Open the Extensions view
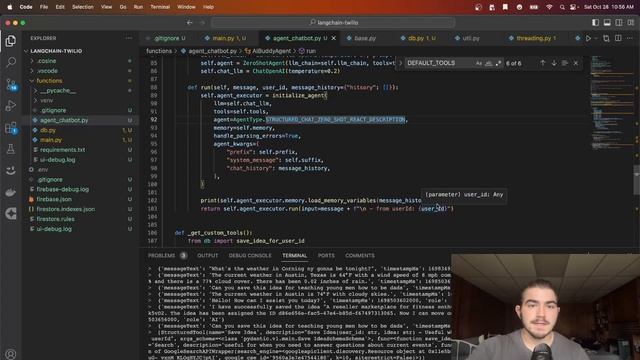The height and width of the screenshot is (360, 640). coord(11,128)
